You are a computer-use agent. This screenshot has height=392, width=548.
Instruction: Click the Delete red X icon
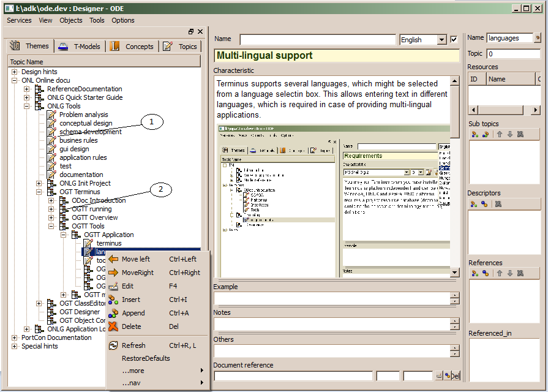coord(113,326)
